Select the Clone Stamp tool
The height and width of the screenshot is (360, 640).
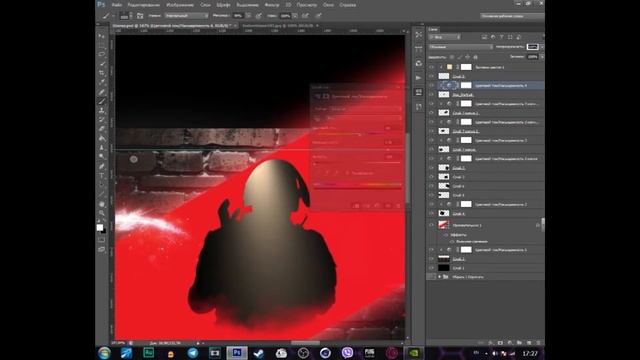102,110
